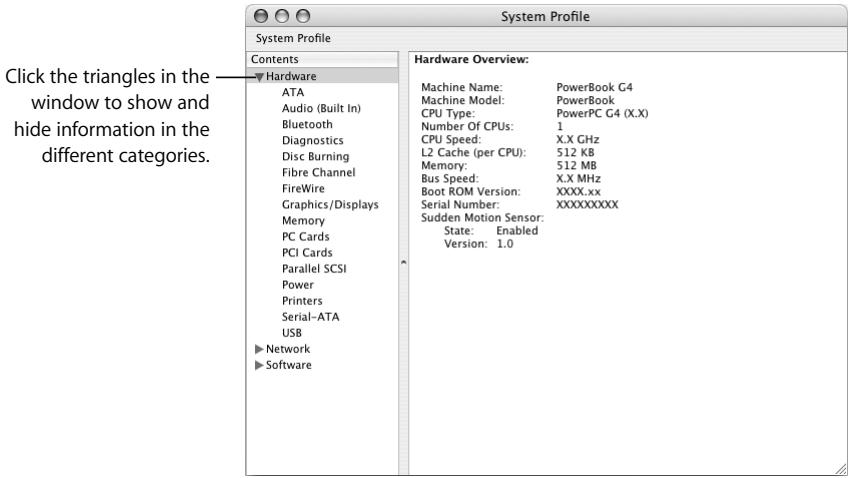Viewport: 851px width, 478px height.
Task: Select the Software category label
Action: click(288, 365)
